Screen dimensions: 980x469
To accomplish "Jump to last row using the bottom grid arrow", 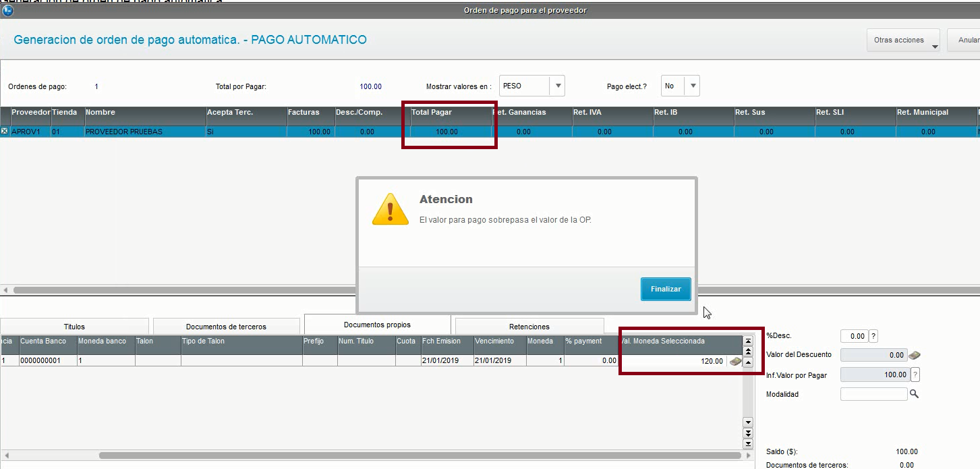I will point(748,444).
